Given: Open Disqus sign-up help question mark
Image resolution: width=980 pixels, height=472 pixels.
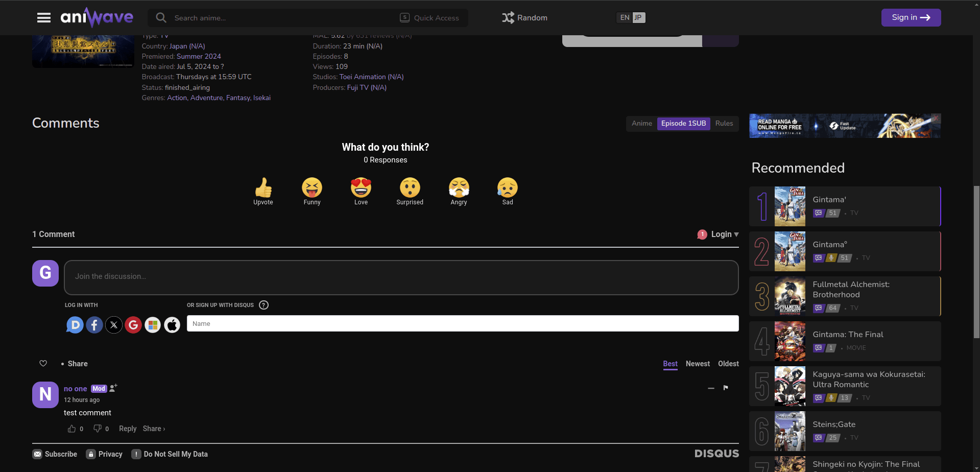Looking at the screenshot, I should pyautogui.click(x=264, y=305).
